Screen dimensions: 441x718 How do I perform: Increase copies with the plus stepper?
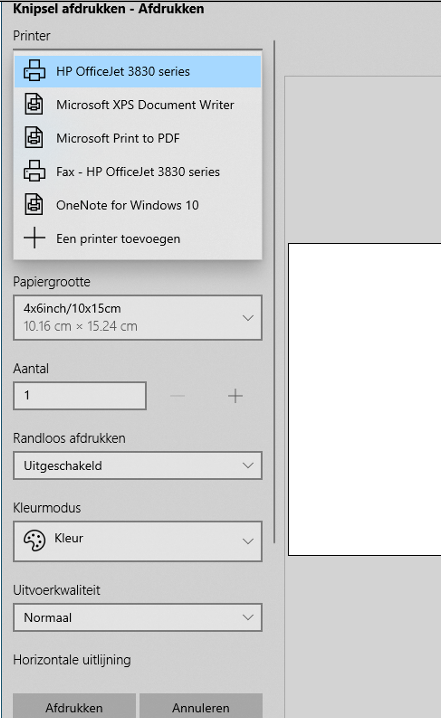point(235,396)
